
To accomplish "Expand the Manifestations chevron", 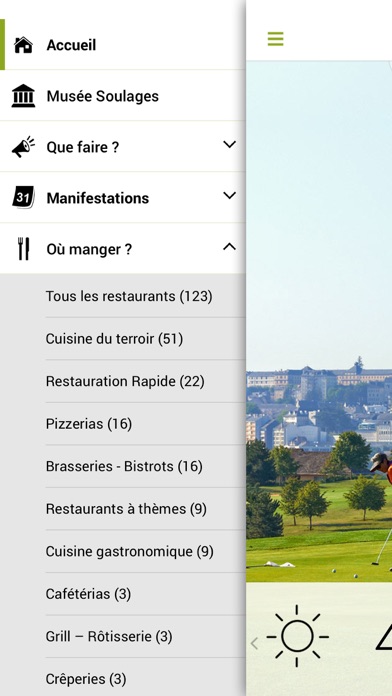I will 229,195.
